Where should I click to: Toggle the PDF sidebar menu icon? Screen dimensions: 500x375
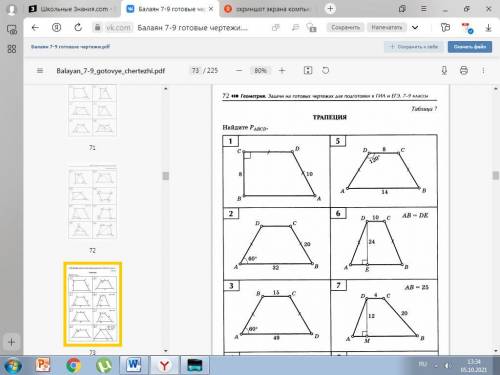tap(40, 71)
